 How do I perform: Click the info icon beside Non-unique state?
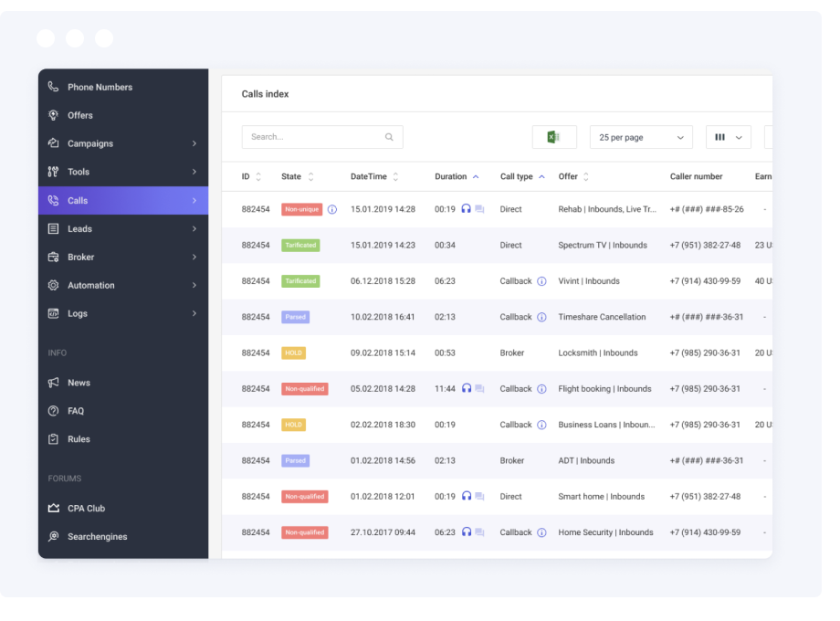(x=332, y=209)
